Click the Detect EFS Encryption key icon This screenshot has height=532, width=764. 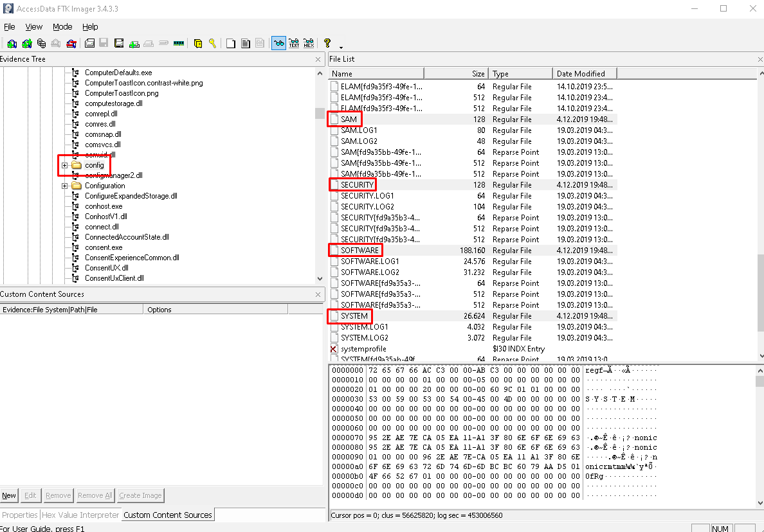212,43
